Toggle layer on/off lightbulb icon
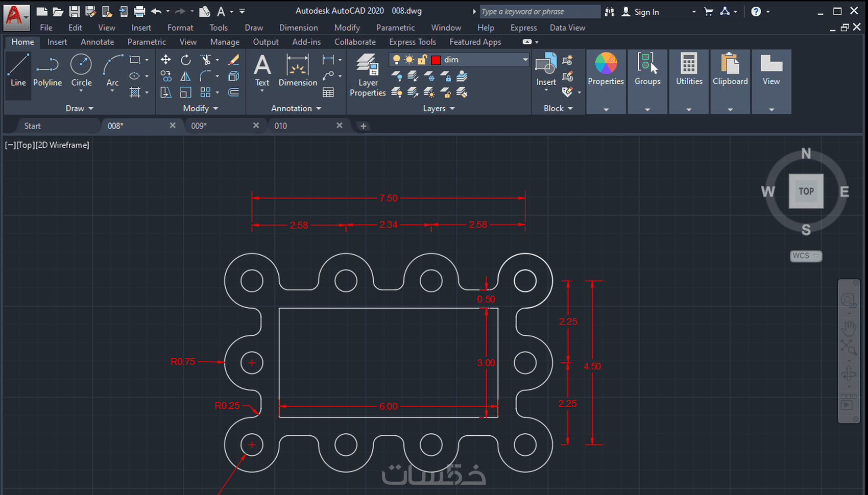This screenshot has width=868, height=495. tap(396, 60)
